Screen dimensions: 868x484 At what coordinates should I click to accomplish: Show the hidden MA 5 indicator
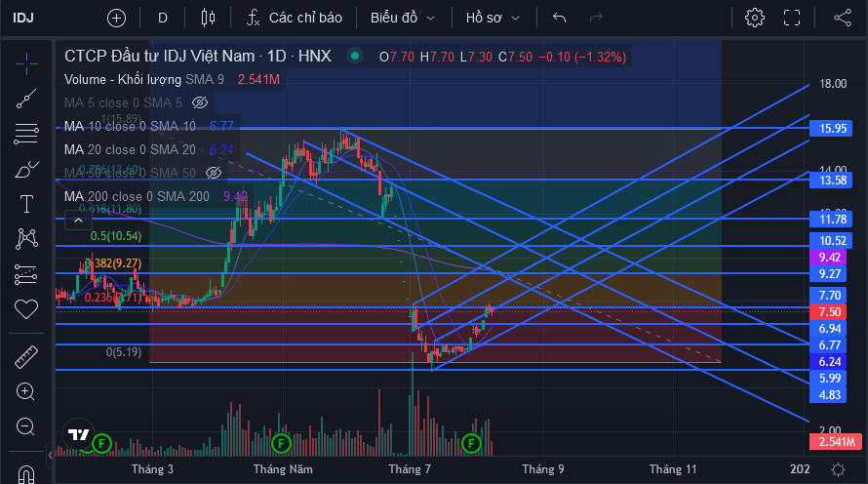tap(199, 102)
